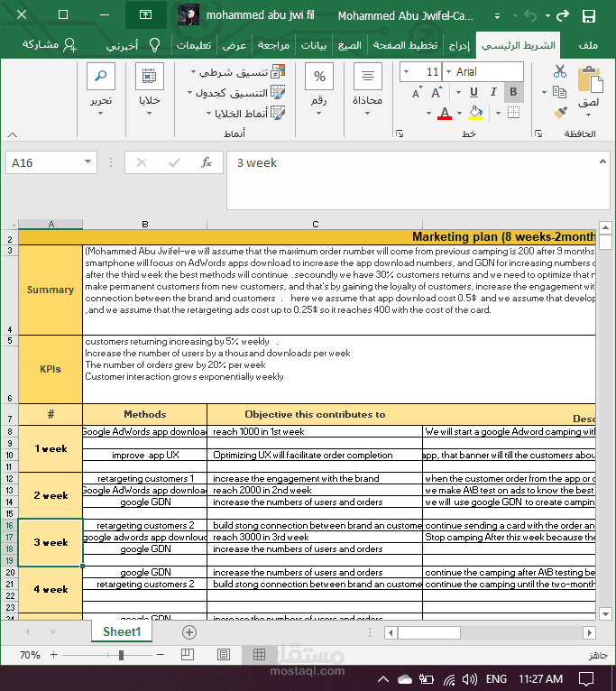Click the formula bar cancel X icon
The height and width of the screenshot is (691, 616).
(x=142, y=162)
